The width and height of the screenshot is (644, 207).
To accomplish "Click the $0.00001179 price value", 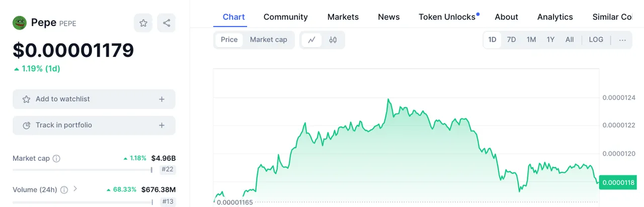I will click(73, 50).
